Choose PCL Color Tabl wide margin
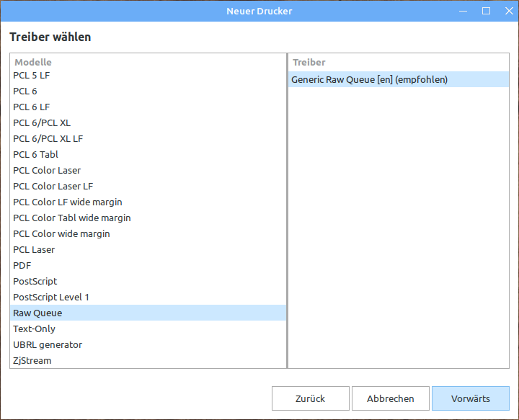The height and width of the screenshot is (420, 519). point(72,218)
